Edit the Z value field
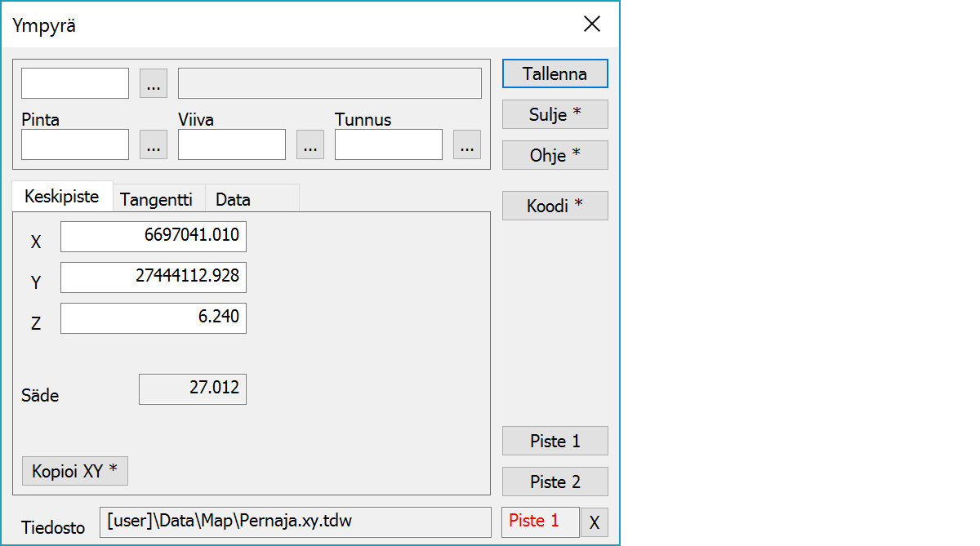This screenshot has height=546, width=980. [154, 318]
